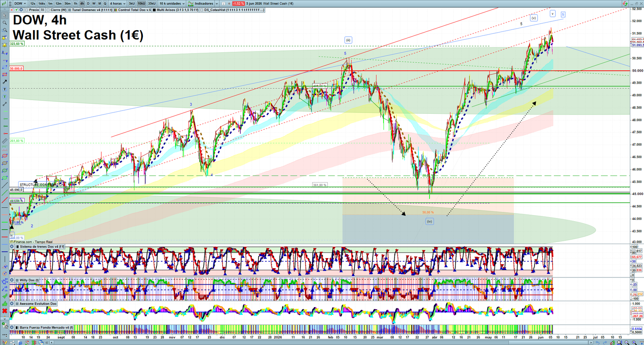
Task: Click the green checkmark tool
Action: point(4,296)
